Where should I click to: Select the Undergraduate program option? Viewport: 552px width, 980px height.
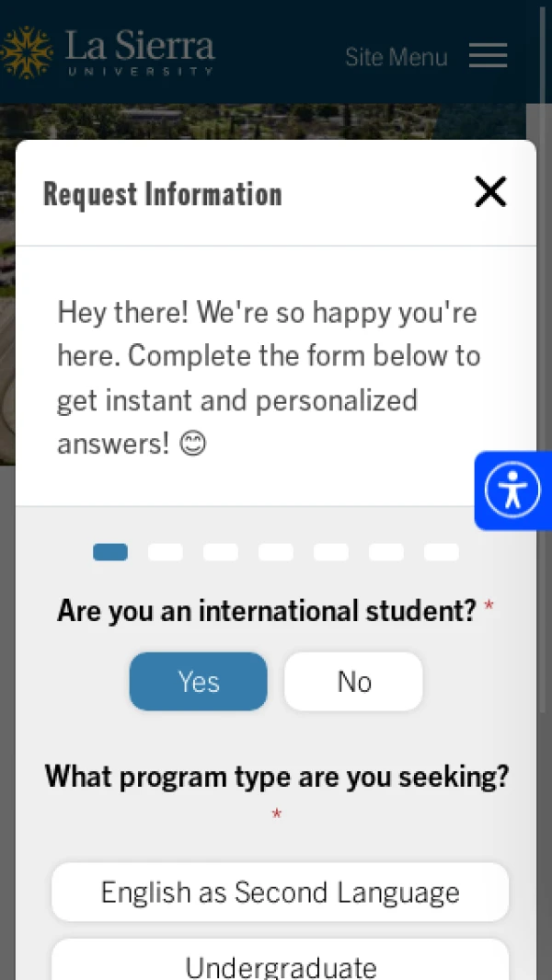[x=281, y=966]
